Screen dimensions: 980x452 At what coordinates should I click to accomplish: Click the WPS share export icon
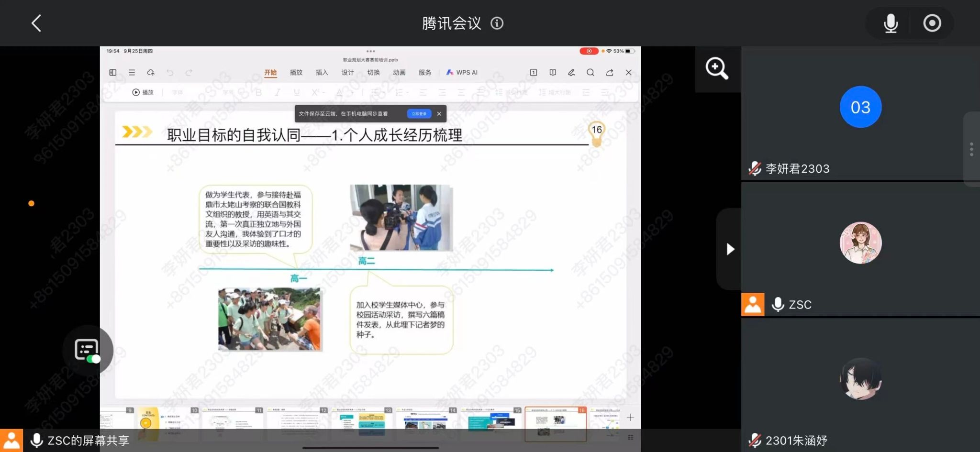(x=610, y=73)
